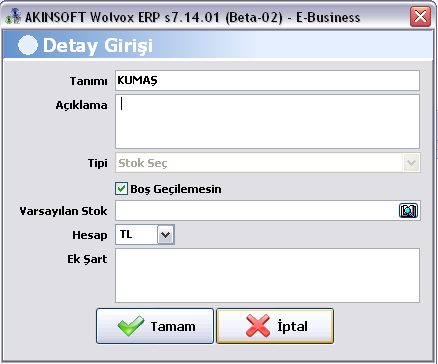Cancel using the İptal button
The height and width of the screenshot is (364, 438).
coord(275,326)
